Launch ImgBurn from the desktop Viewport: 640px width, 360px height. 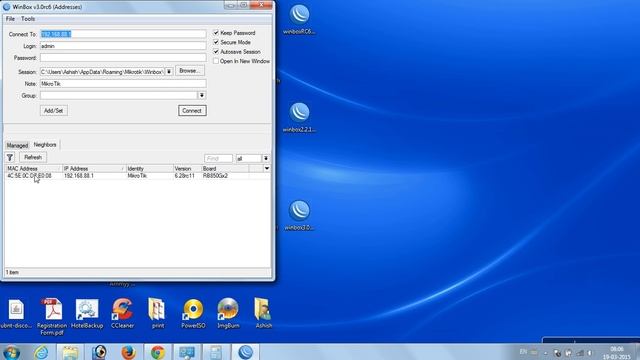pos(228,313)
